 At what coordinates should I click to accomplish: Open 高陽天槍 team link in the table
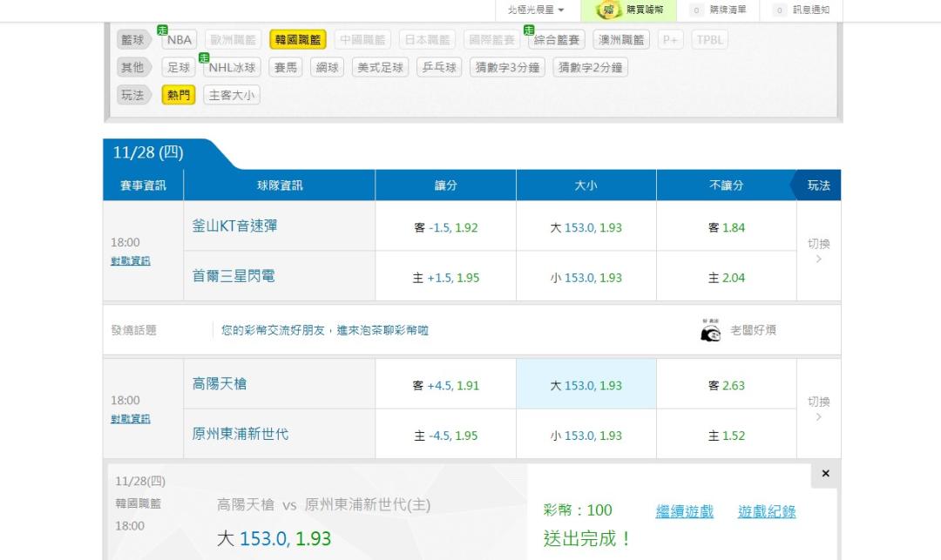220,384
